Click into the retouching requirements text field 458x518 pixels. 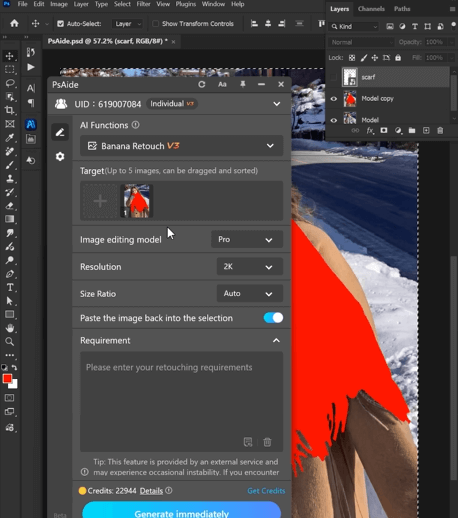click(x=182, y=402)
